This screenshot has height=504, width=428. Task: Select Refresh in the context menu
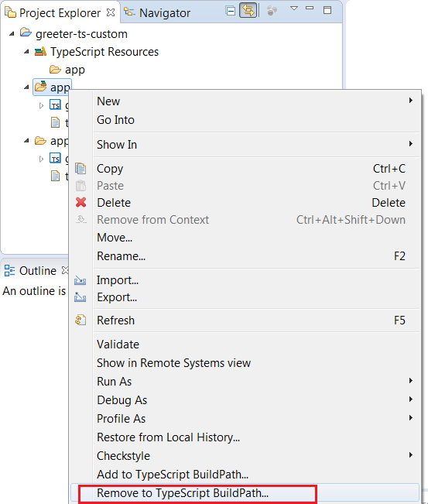click(245, 321)
